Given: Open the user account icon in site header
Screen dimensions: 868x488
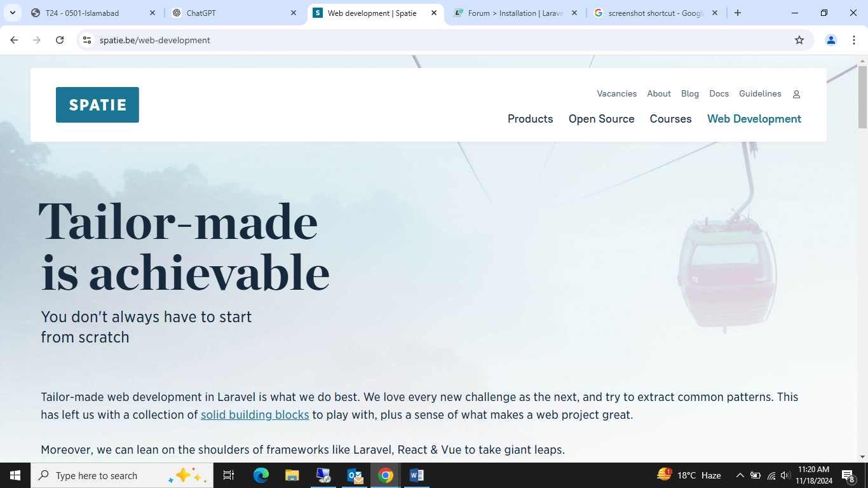Looking at the screenshot, I should point(796,94).
